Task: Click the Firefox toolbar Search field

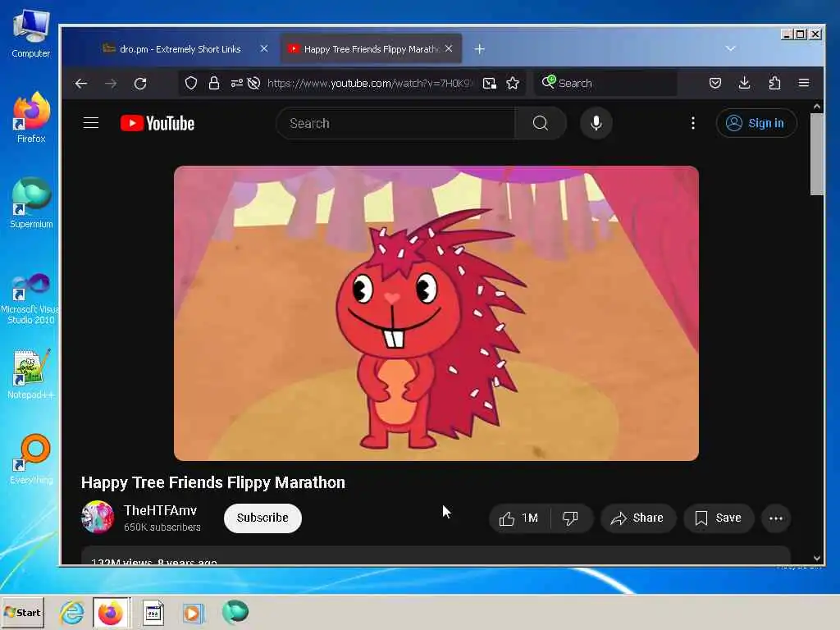Action: pos(605,83)
